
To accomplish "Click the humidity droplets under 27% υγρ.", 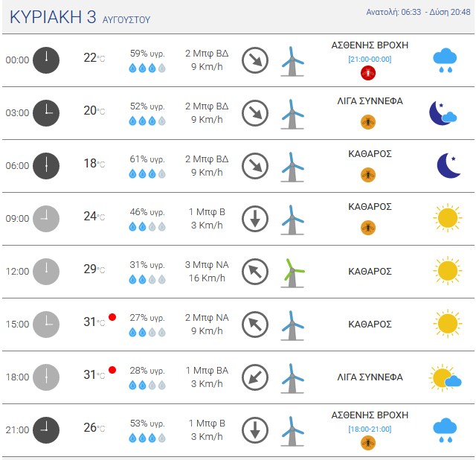I will 147,333.
